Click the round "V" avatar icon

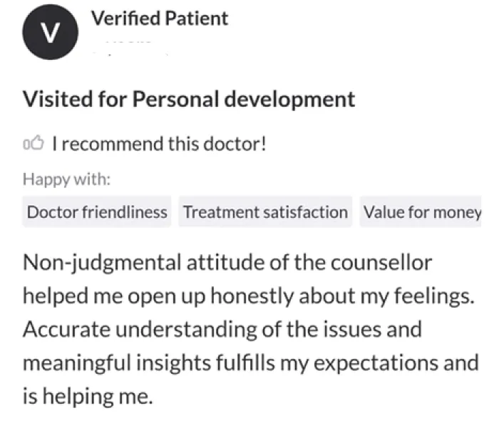[x=49, y=34]
